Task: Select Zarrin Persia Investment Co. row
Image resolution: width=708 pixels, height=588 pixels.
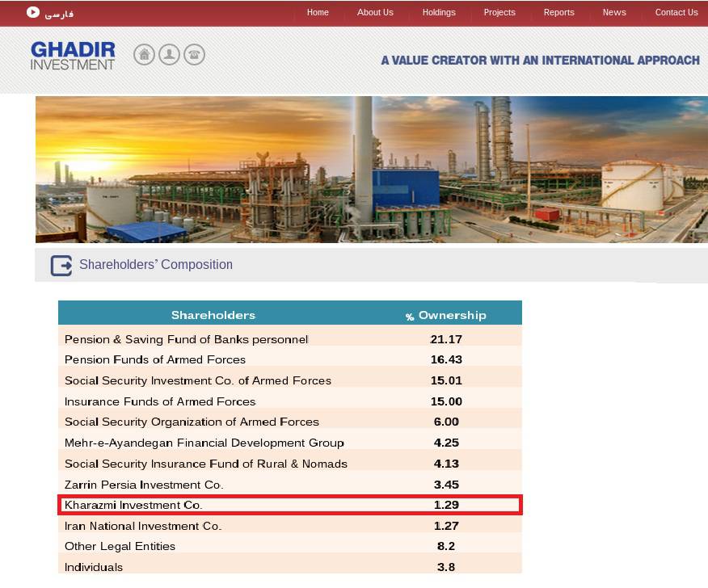Action: [x=290, y=484]
